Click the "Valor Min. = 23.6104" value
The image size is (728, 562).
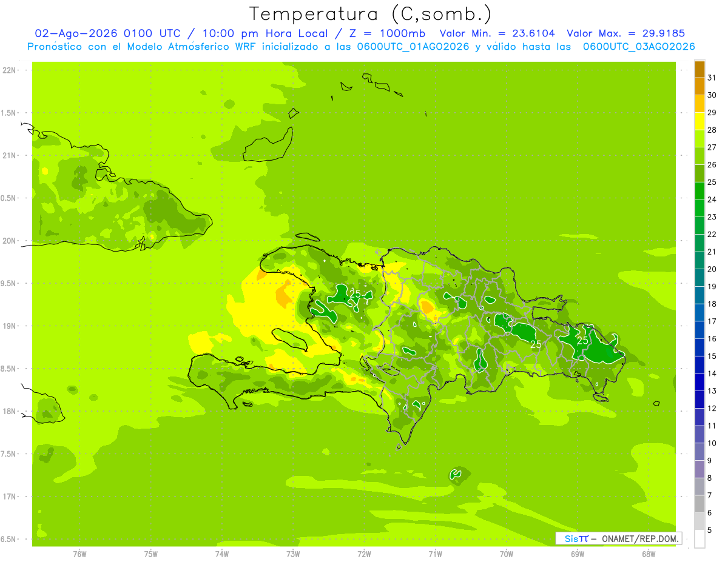click(x=497, y=33)
